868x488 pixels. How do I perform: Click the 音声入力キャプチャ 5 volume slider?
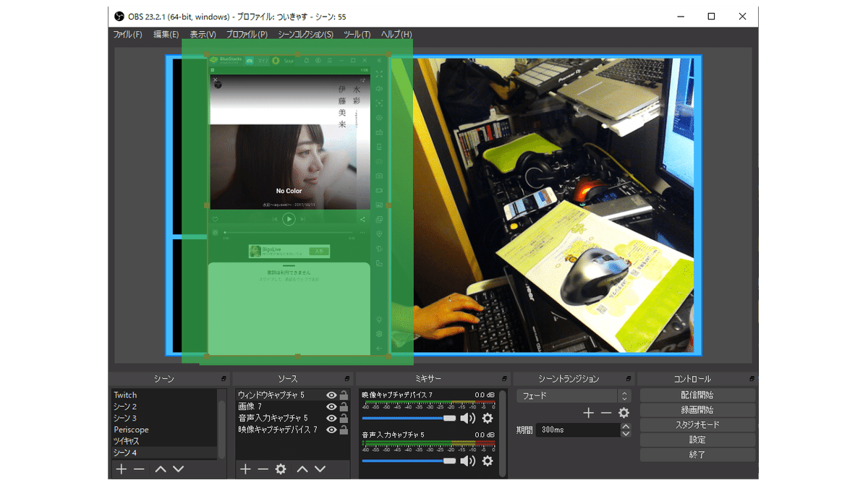pos(409,461)
